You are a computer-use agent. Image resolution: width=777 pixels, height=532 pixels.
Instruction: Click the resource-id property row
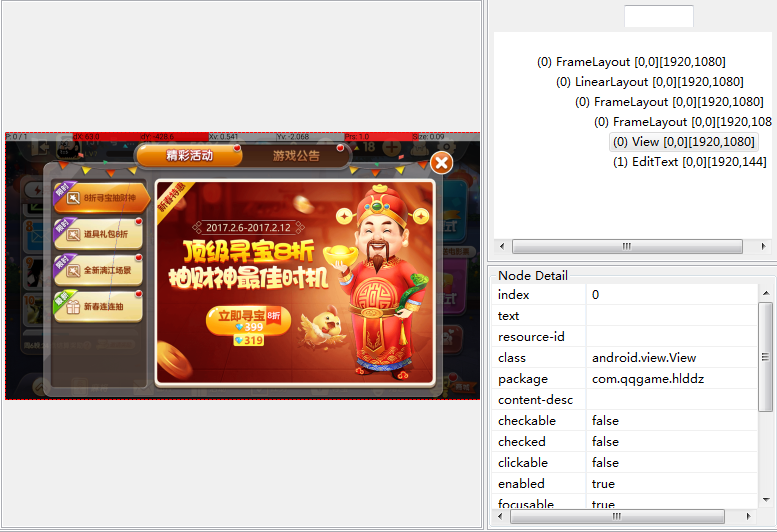pos(624,337)
